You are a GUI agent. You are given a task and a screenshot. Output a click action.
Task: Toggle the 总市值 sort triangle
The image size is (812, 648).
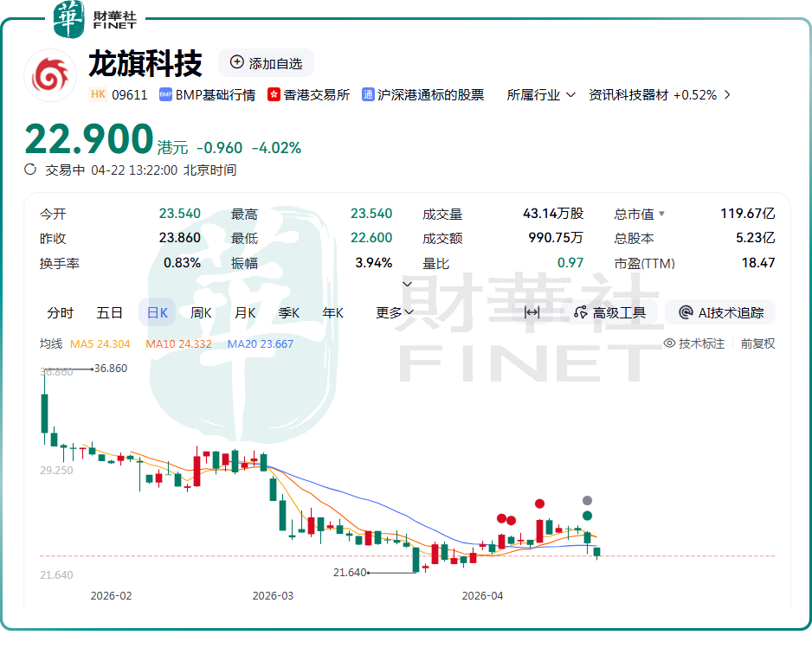point(662,214)
